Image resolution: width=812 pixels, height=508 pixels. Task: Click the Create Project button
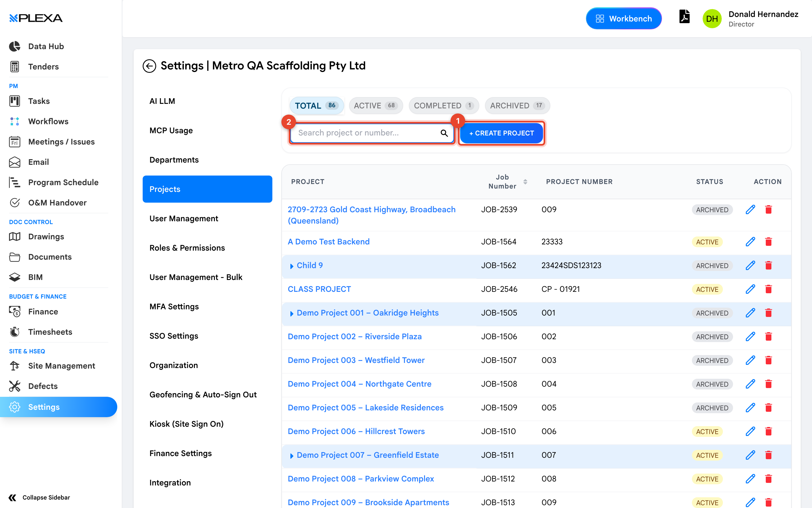(x=501, y=133)
